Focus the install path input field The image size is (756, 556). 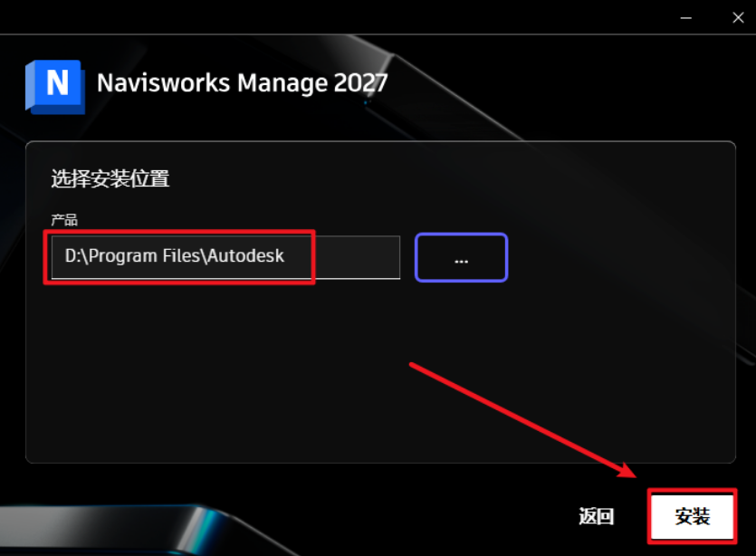225,257
